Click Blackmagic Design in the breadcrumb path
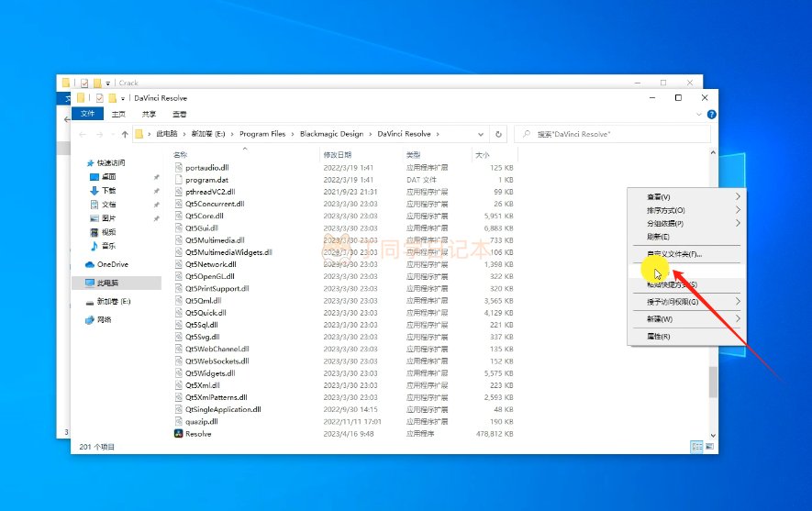The height and width of the screenshot is (511, 812). coord(333,134)
